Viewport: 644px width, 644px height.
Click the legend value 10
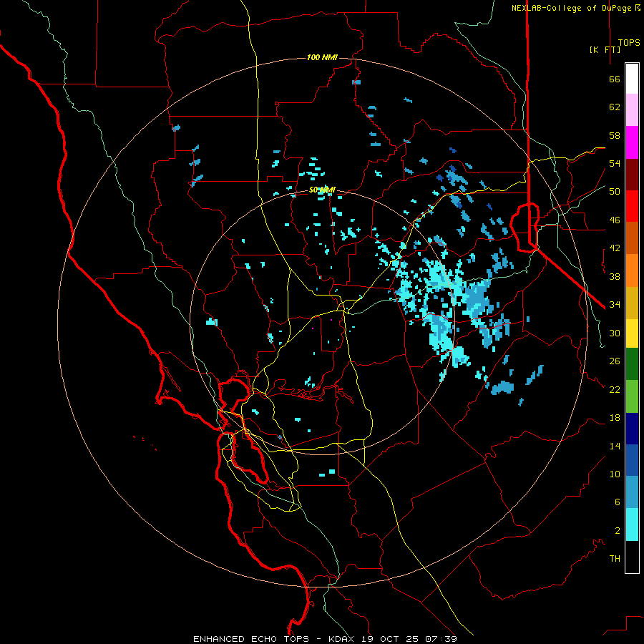(615, 474)
